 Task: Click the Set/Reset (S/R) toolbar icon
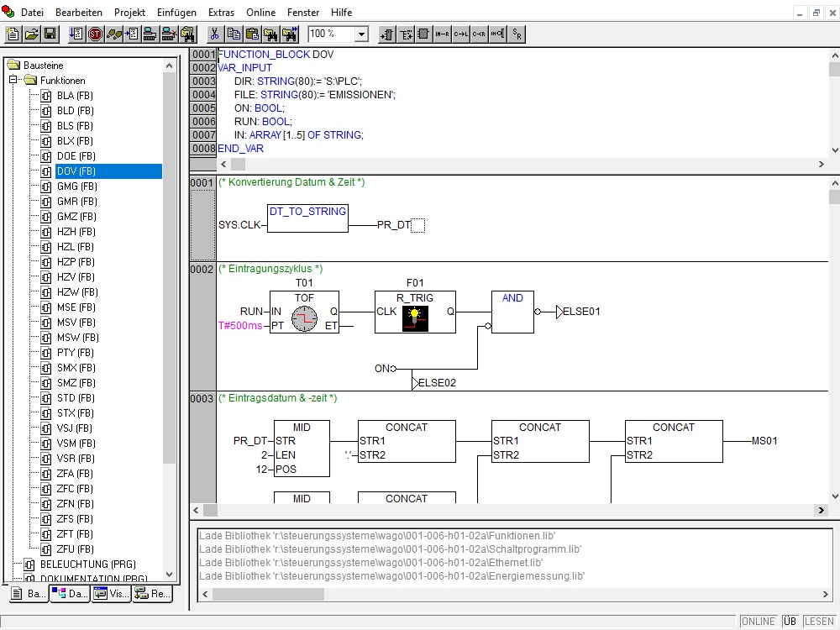(x=517, y=34)
